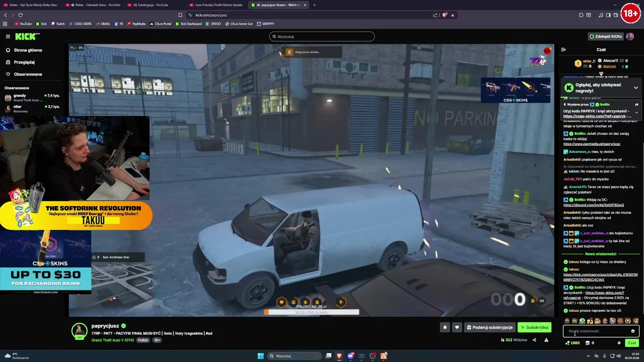644x362 pixels.
Task: Open followed channel niter
Action: [x=32, y=109]
